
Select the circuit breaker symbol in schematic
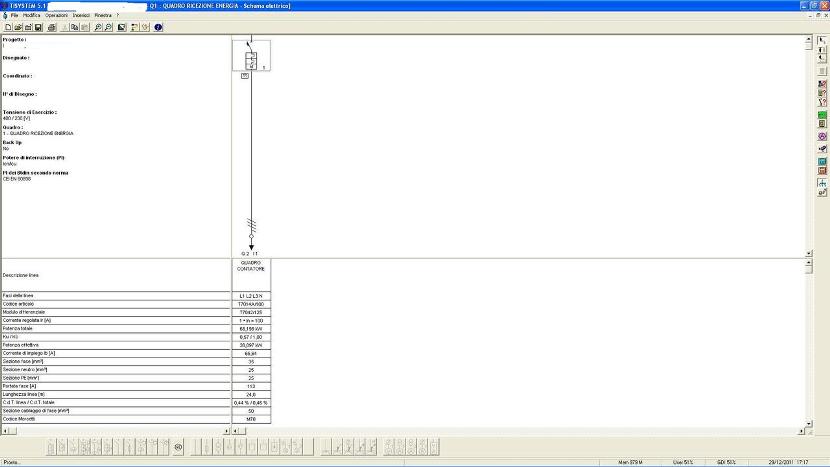252,60
